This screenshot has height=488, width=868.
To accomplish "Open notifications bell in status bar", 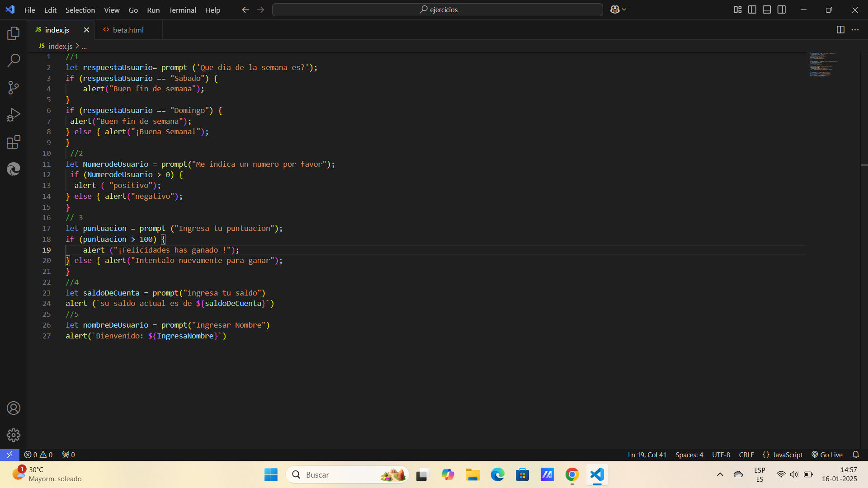I will pyautogui.click(x=855, y=455).
